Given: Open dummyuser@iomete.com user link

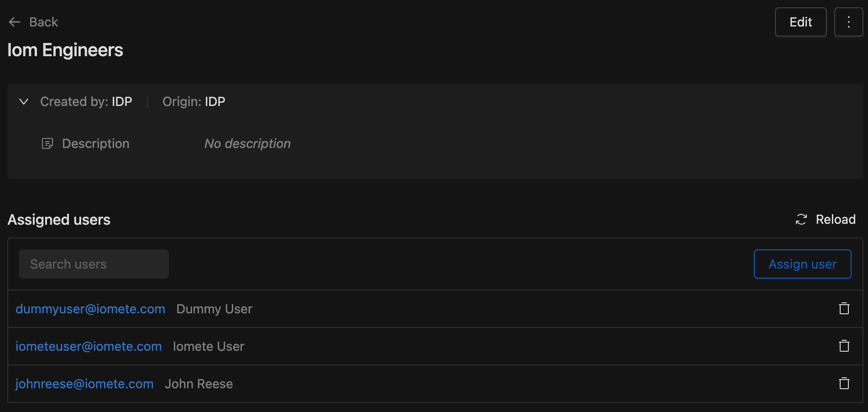Looking at the screenshot, I should 90,309.
